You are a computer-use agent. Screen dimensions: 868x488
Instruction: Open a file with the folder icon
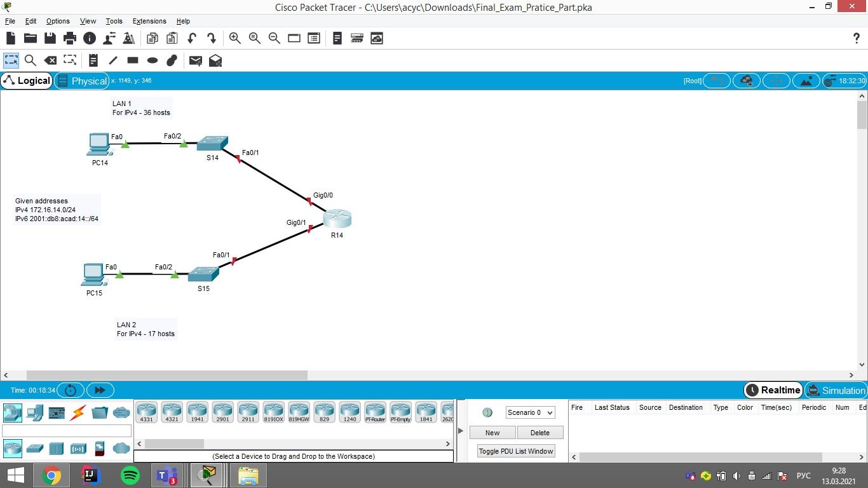[30, 38]
